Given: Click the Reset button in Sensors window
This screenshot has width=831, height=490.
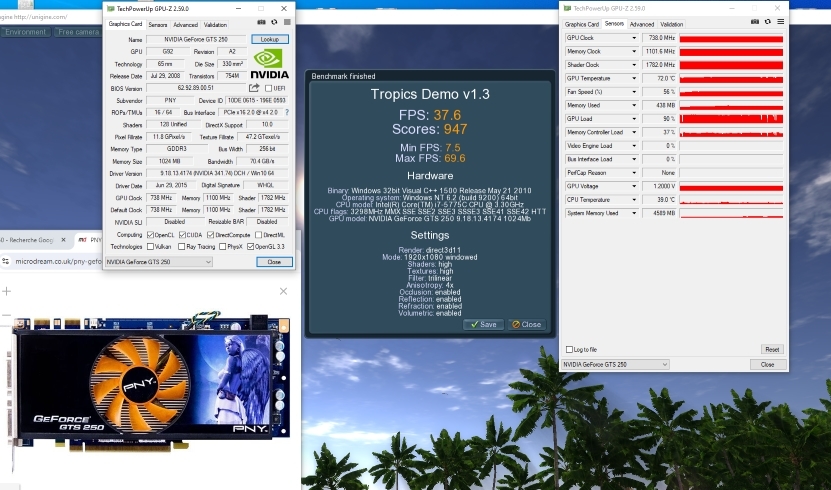Looking at the screenshot, I should click(772, 350).
